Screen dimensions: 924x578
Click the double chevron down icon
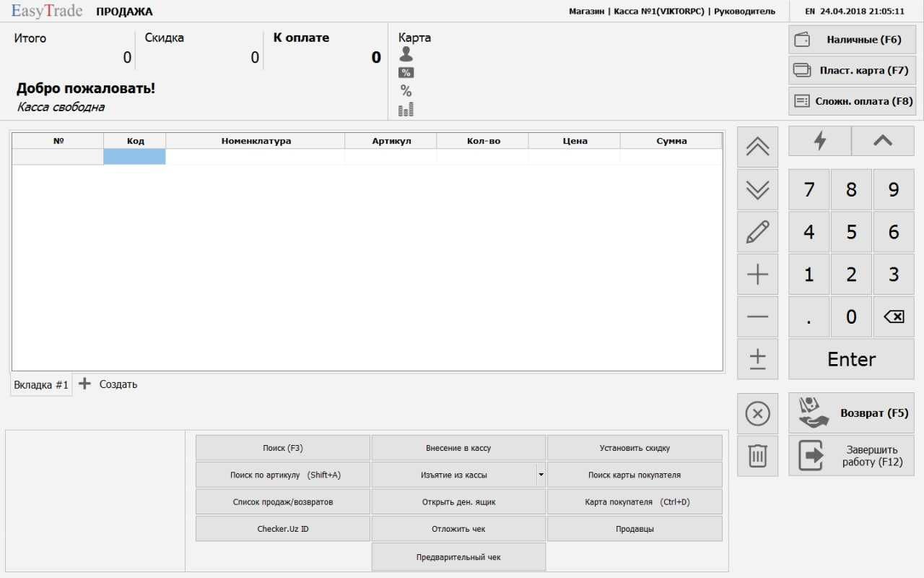coord(757,189)
